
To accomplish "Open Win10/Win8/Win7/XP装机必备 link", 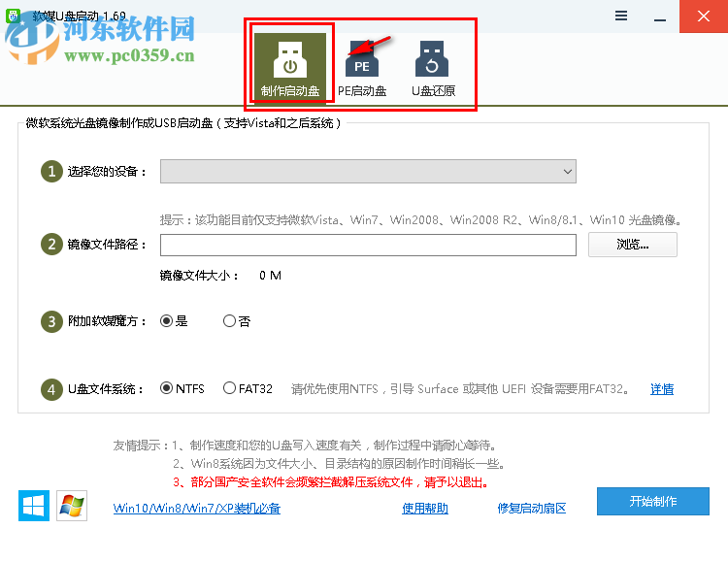I will [x=197, y=508].
